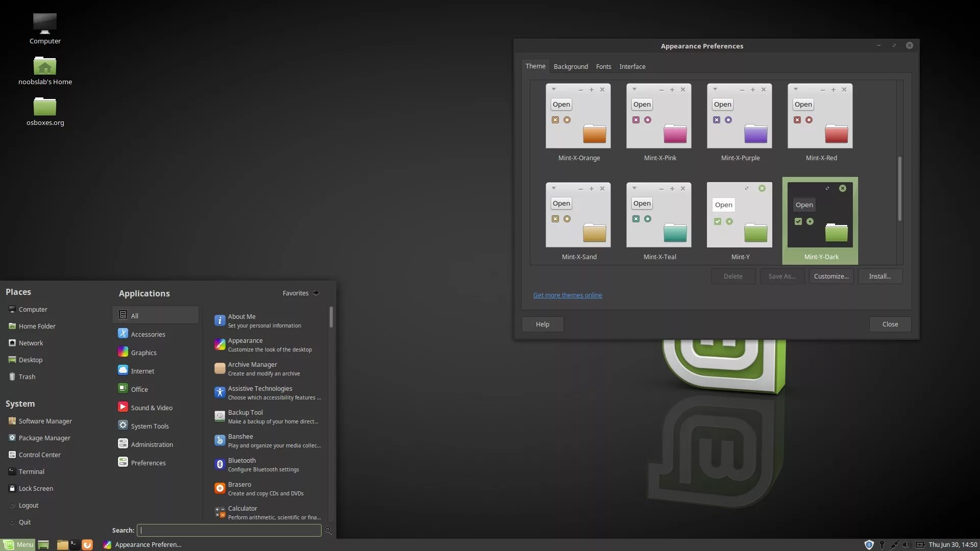Click the Terminal launcher in panel
Image resolution: width=980 pixels, height=551 pixels.
pos(74,544)
